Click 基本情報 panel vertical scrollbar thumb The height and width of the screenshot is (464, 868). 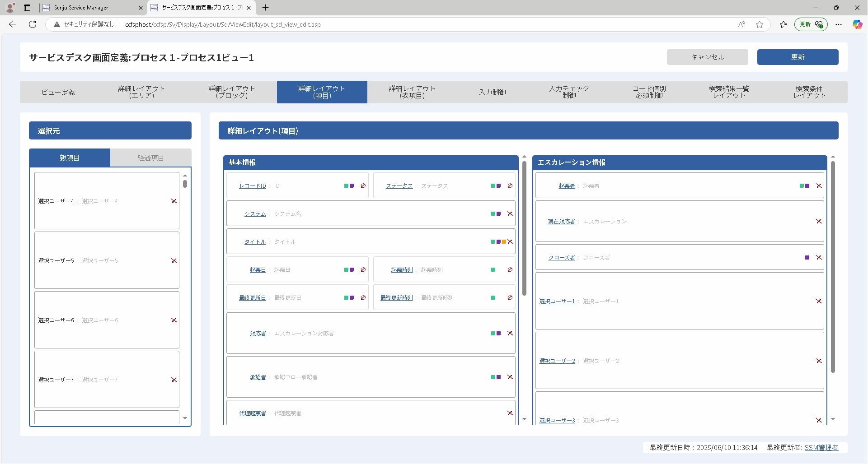pos(525,228)
